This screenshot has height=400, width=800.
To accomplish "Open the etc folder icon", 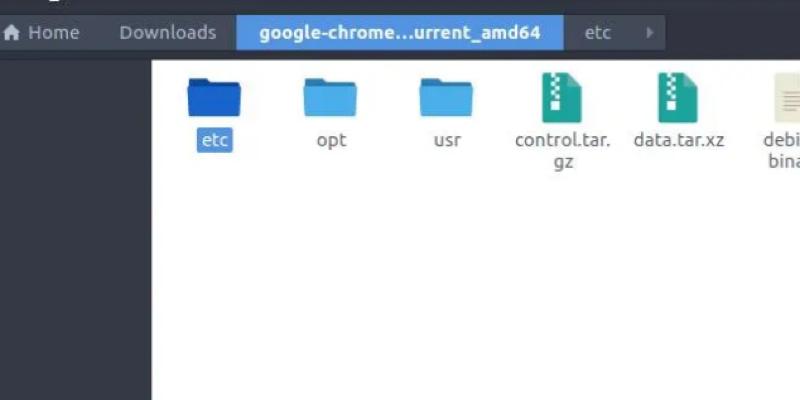I will click(214, 97).
